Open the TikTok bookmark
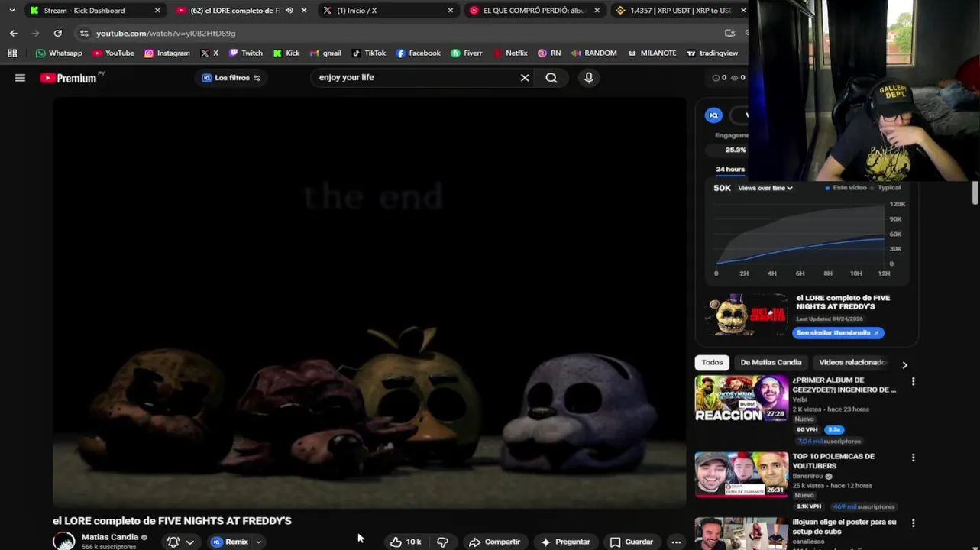Image resolution: width=980 pixels, height=550 pixels. (369, 53)
